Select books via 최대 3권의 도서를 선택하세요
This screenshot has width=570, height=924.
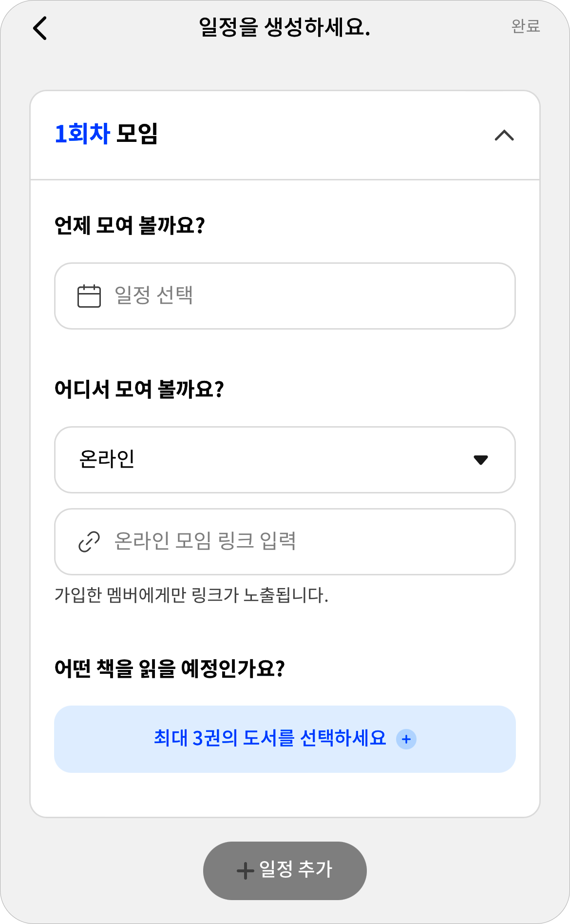[x=285, y=739]
